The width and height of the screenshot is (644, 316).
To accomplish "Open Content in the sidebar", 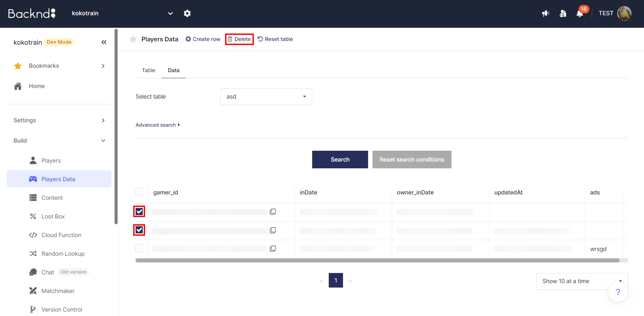I will pyautogui.click(x=59, y=198).
